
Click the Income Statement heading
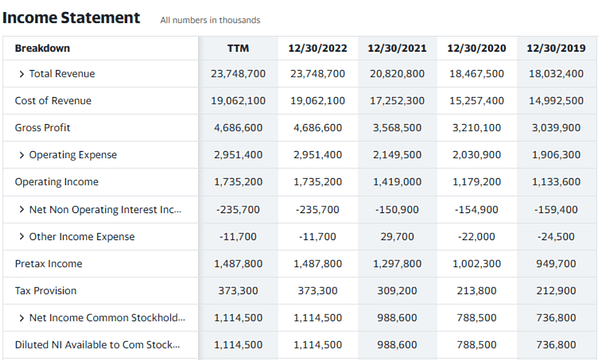71,18
